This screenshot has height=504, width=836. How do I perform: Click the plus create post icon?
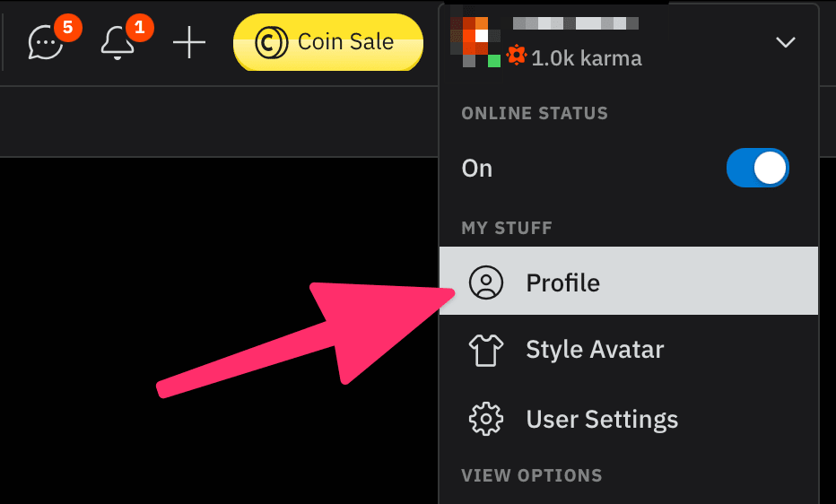[189, 43]
